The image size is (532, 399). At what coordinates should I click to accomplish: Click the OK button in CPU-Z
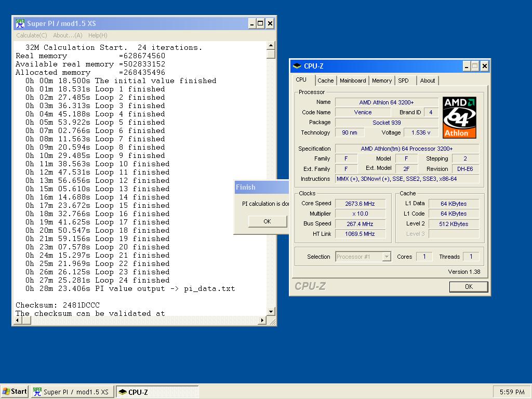click(469, 287)
